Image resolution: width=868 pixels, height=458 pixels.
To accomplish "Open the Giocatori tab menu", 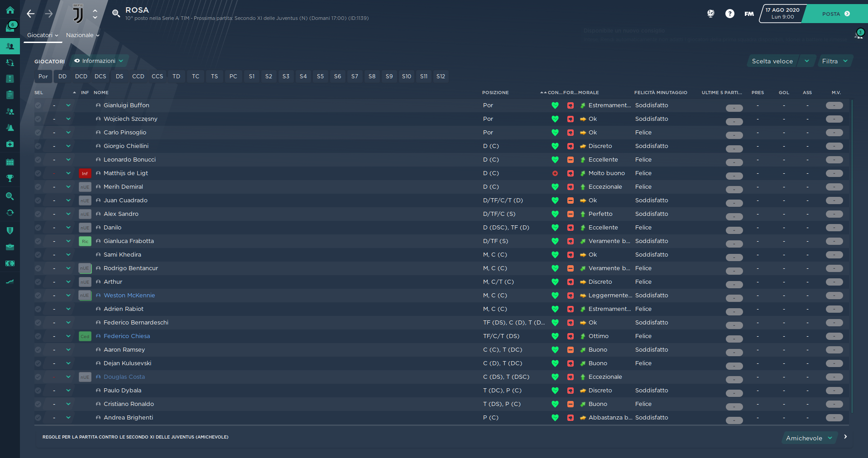I will click(43, 35).
